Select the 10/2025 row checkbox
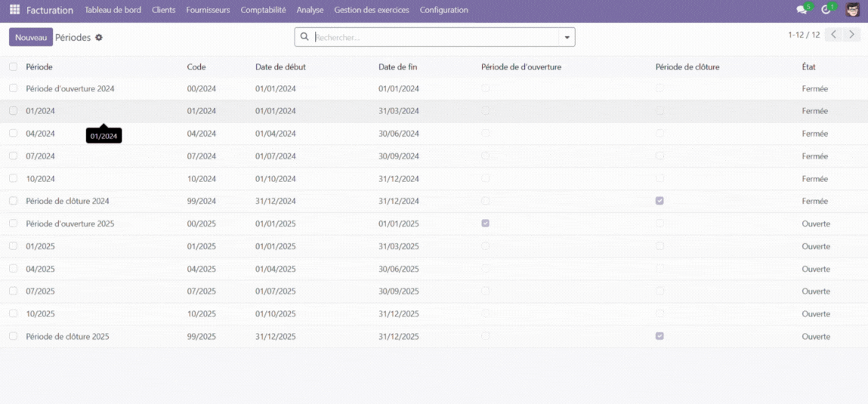 click(x=14, y=313)
